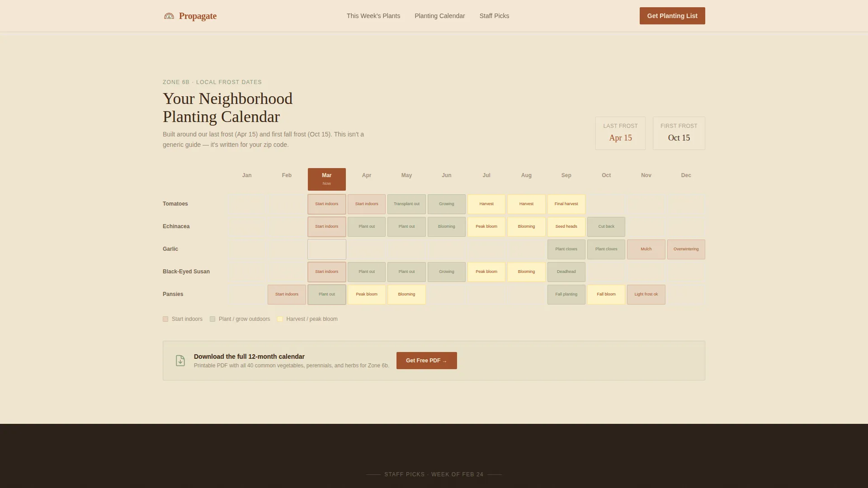Click Tomatoes July Harvest cell
Viewport: 868px width, 488px height.
point(486,204)
